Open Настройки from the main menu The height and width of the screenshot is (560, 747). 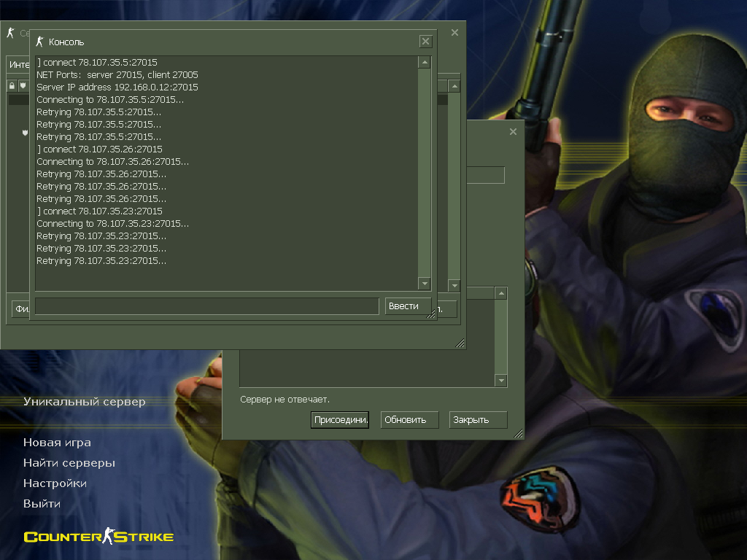(55, 483)
